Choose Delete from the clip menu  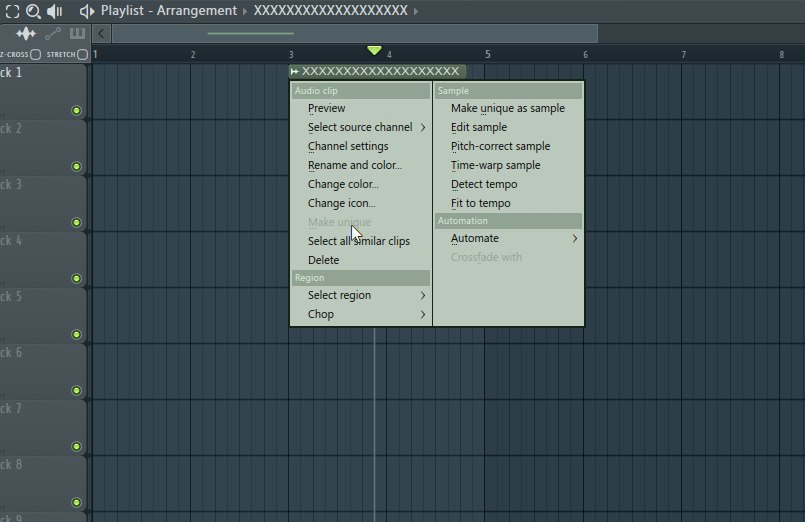361,260
